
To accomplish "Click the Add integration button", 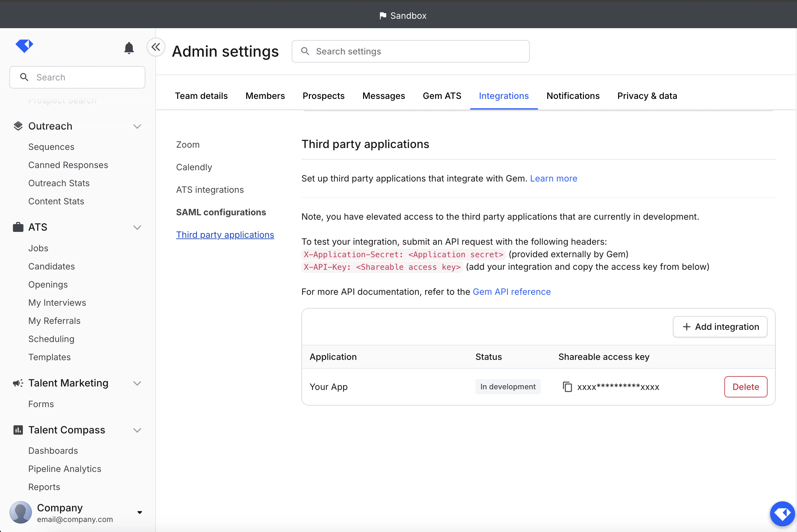I will tap(720, 327).
